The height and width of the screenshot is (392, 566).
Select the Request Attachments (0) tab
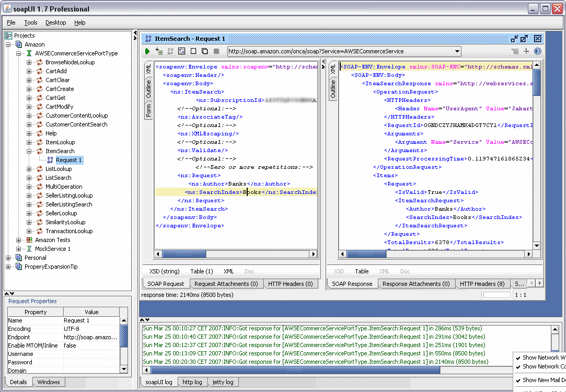pos(226,284)
